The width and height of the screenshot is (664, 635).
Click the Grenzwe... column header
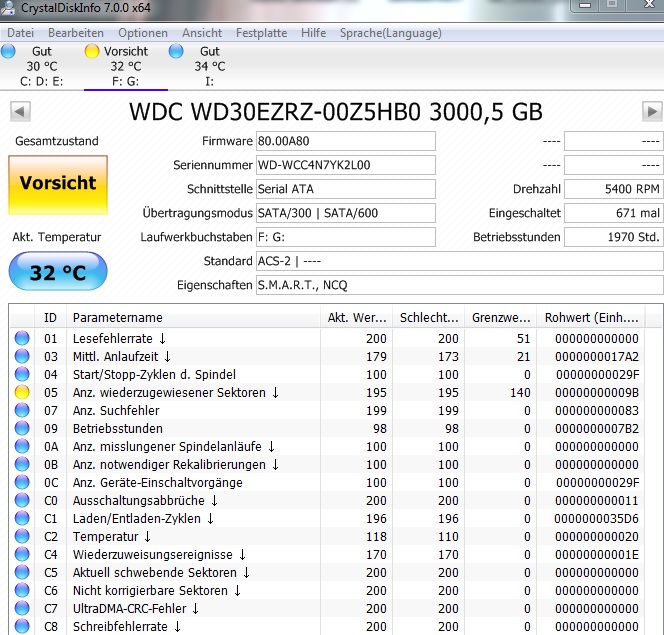pos(501,318)
